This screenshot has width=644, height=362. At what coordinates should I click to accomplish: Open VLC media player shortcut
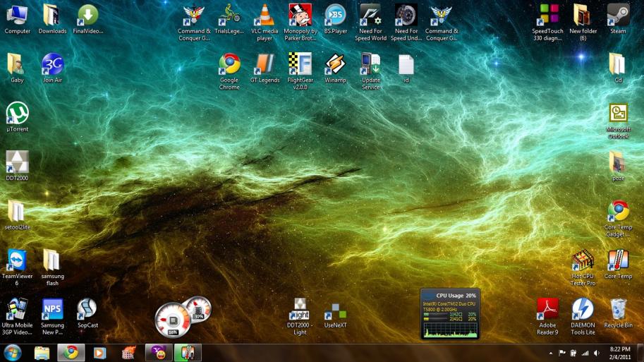(x=265, y=17)
